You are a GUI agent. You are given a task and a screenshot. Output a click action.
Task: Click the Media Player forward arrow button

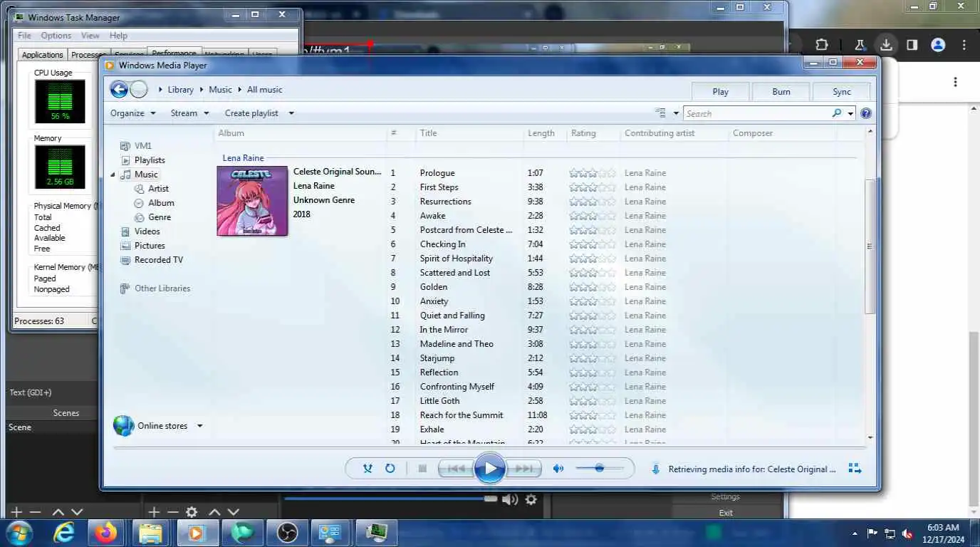139,89
